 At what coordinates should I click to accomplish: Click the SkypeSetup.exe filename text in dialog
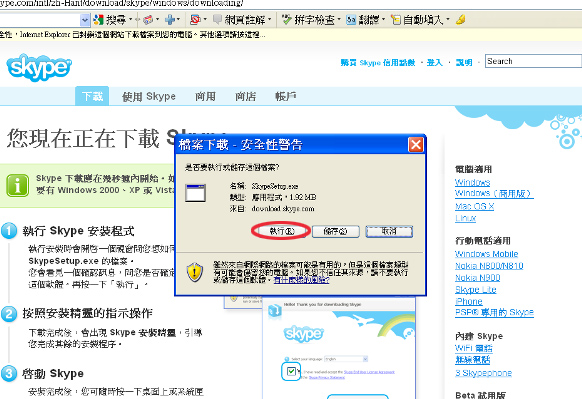point(275,186)
